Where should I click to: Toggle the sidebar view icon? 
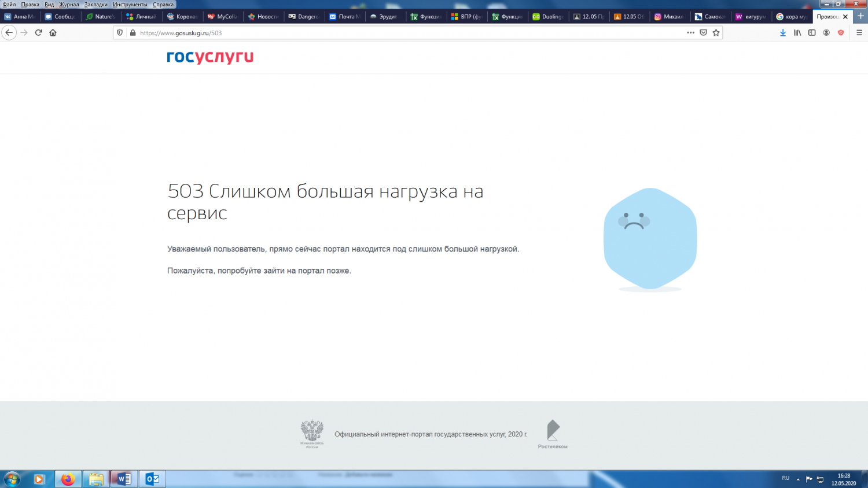pos(812,33)
